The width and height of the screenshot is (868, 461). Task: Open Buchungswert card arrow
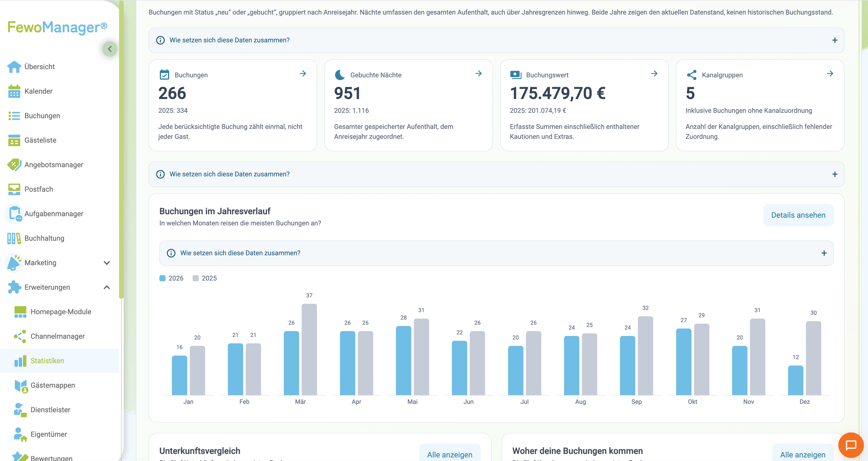(x=654, y=74)
